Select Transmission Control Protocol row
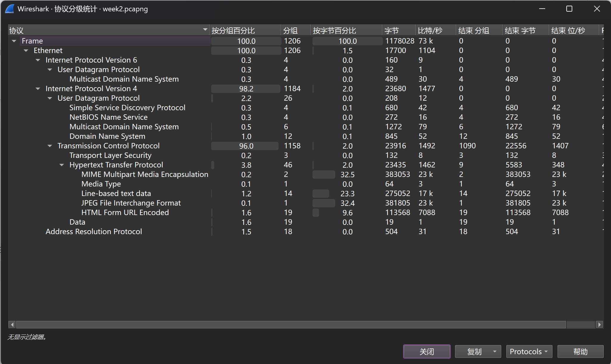The image size is (611, 364). (x=306, y=146)
